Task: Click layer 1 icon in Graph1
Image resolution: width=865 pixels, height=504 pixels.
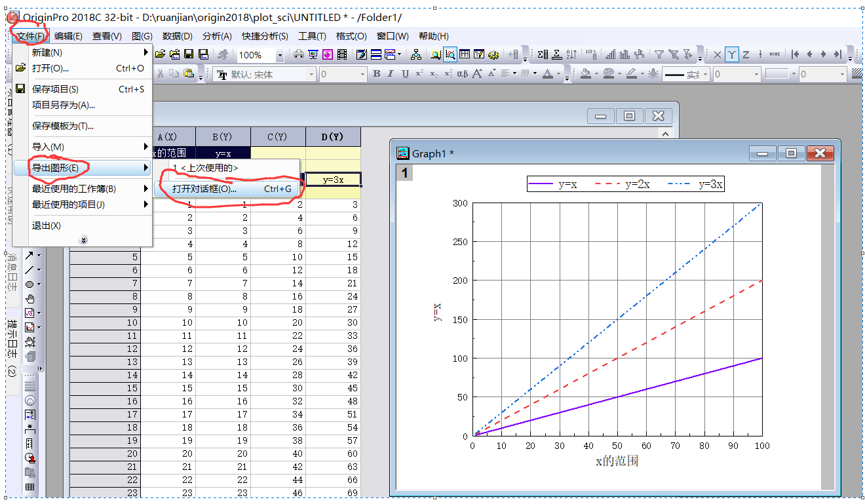Action: point(404,173)
